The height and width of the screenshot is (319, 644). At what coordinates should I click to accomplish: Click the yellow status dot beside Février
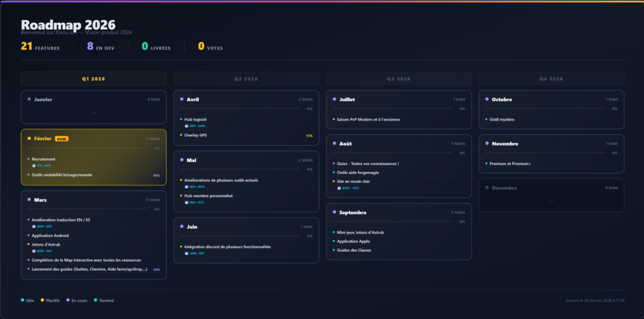(29, 138)
